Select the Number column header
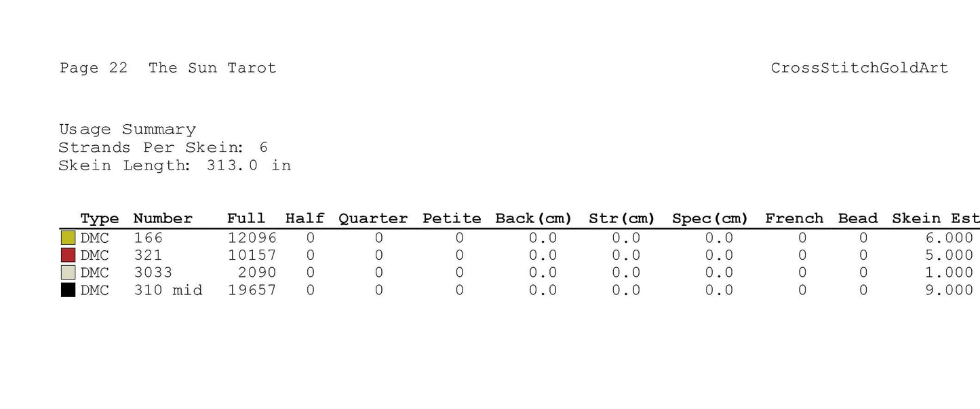The width and height of the screenshot is (980, 409). pyautogui.click(x=163, y=218)
